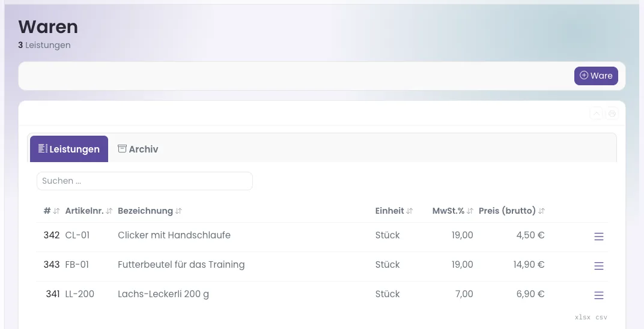This screenshot has height=329, width=644.
Task: Open row menu for Lachs-Leckerli 200 g
Action: (x=598, y=295)
